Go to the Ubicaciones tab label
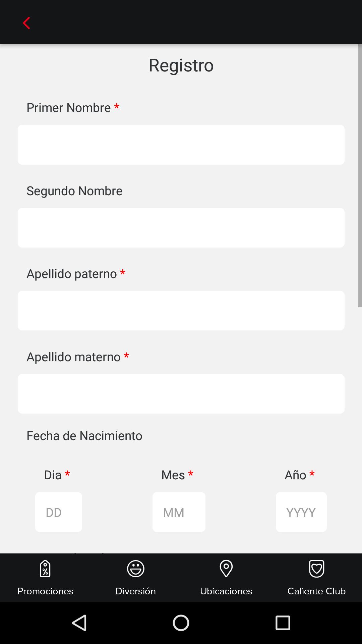362x644 pixels. pos(226,591)
